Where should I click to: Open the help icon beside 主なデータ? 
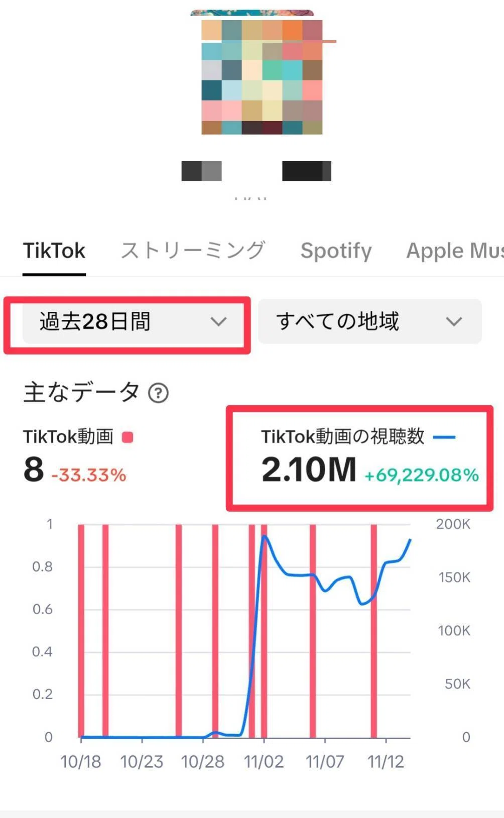[158, 393]
